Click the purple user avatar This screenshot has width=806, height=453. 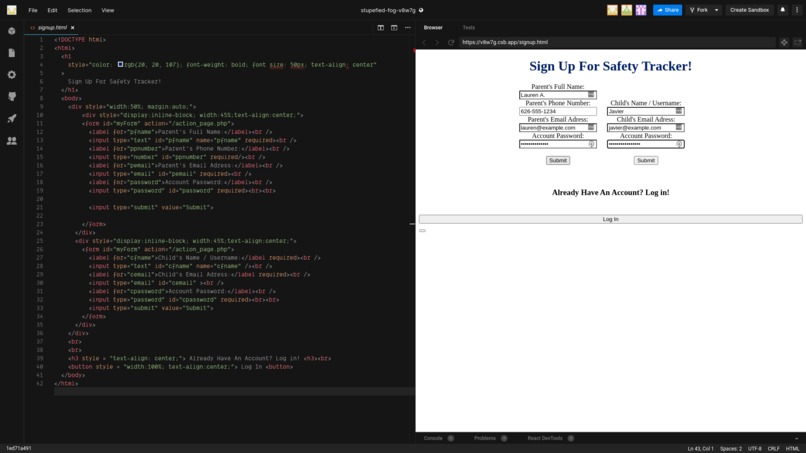click(x=641, y=10)
